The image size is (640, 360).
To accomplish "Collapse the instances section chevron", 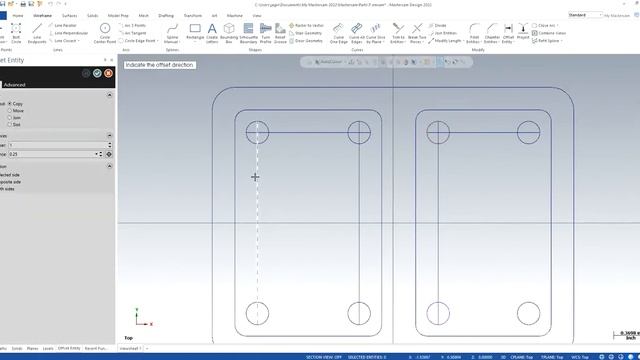I will (x=109, y=135).
